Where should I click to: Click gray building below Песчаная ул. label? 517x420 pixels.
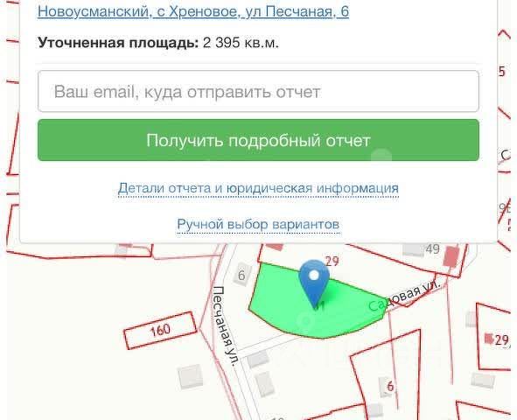[258, 360]
